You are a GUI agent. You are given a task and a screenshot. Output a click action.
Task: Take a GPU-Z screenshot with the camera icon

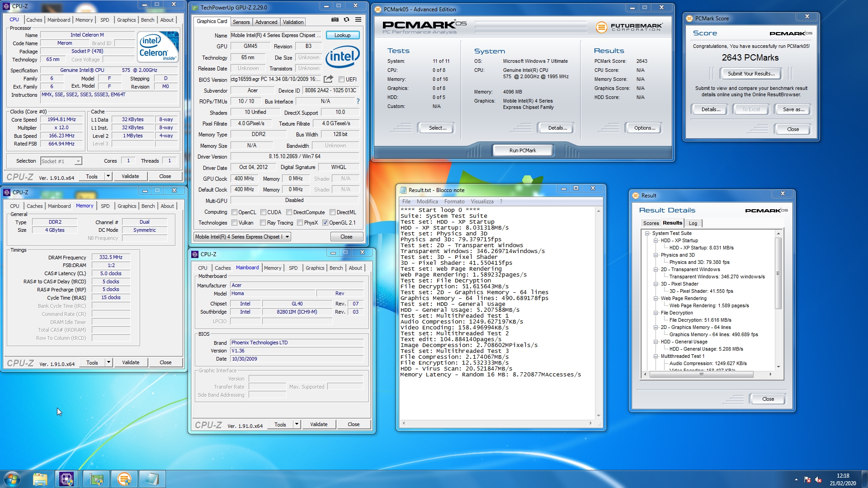(x=335, y=20)
